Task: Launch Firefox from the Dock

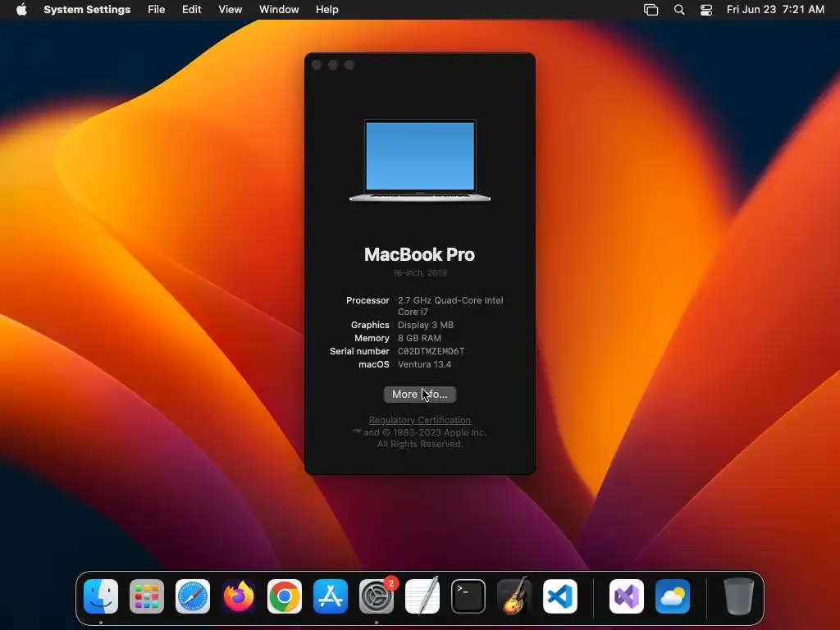Action: tap(239, 596)
